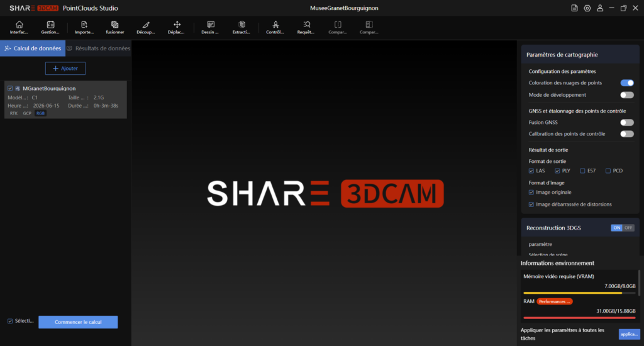The image size is (644, 346).
Task: Select the Découpage cutting tool
Action: [146, 28]
